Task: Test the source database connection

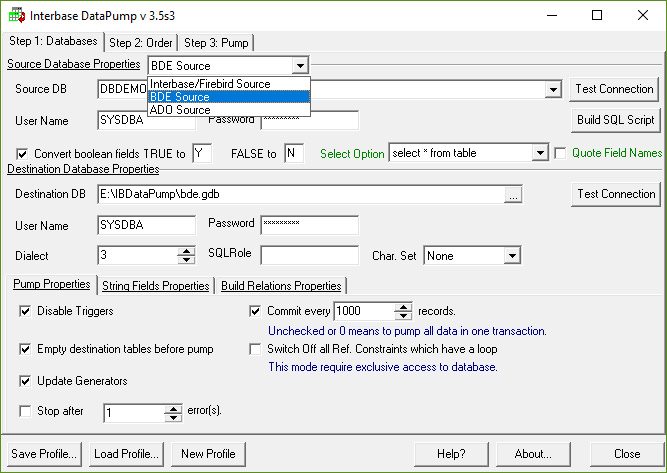Action: click(615, 89)
